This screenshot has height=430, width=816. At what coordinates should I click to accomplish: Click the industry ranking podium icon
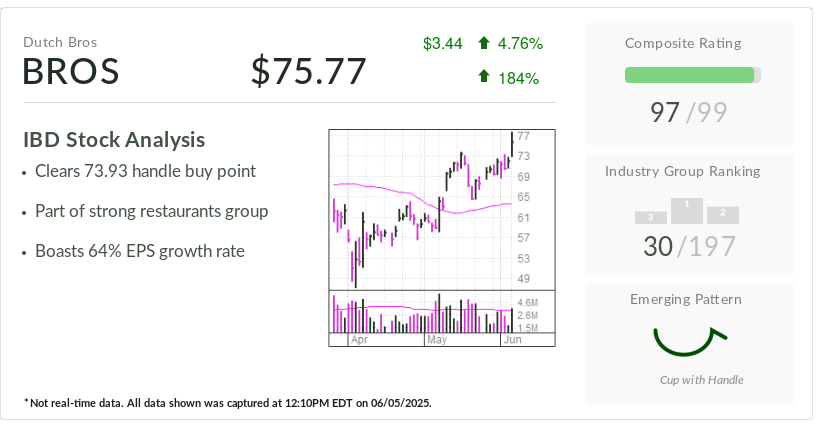point(687,211)
